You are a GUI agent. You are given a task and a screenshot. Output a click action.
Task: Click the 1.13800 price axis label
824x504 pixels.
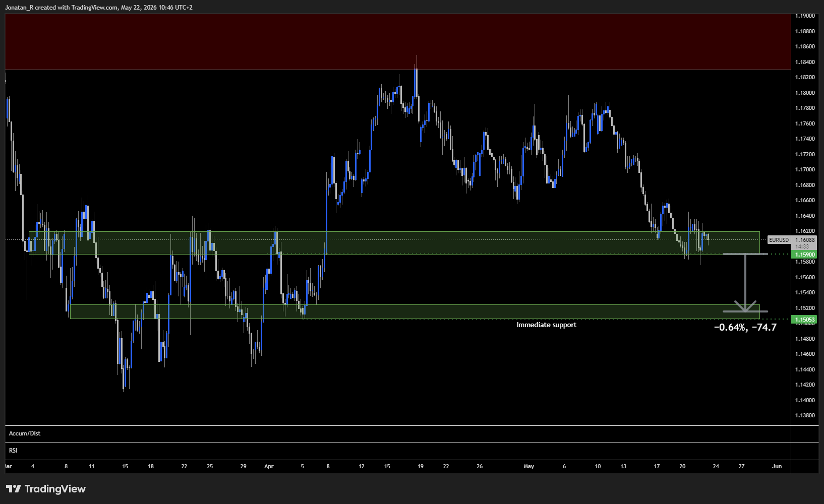pos(805,415)
